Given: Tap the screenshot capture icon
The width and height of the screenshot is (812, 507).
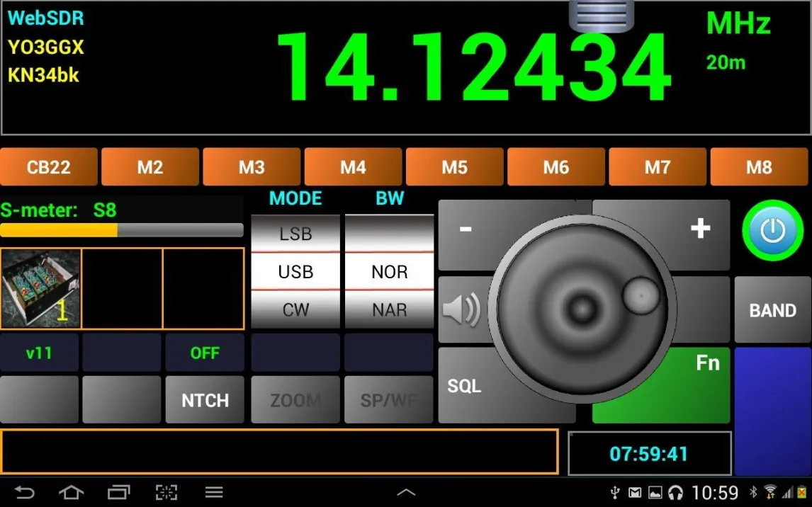Looking at the screenshot, I should [166, 492].
